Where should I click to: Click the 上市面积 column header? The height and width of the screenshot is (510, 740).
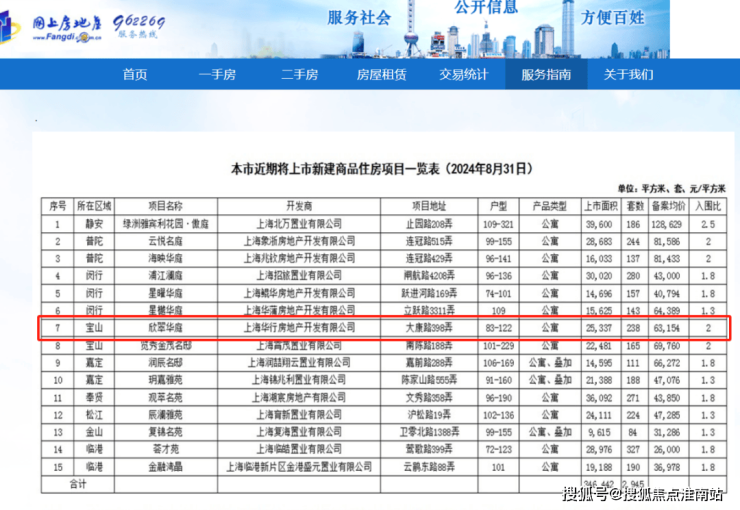pos(601,206)
